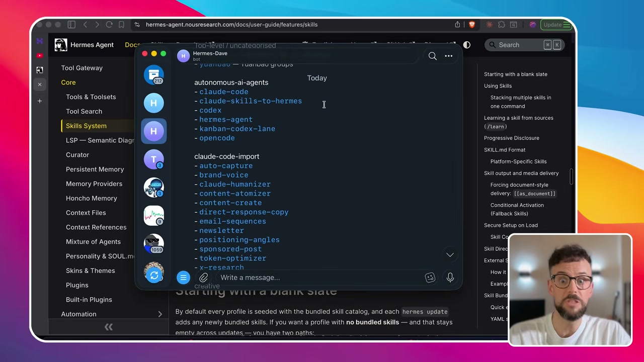This screenshot has height=362, width=644.
Task: Open Context References docs page
Action: 96,227
